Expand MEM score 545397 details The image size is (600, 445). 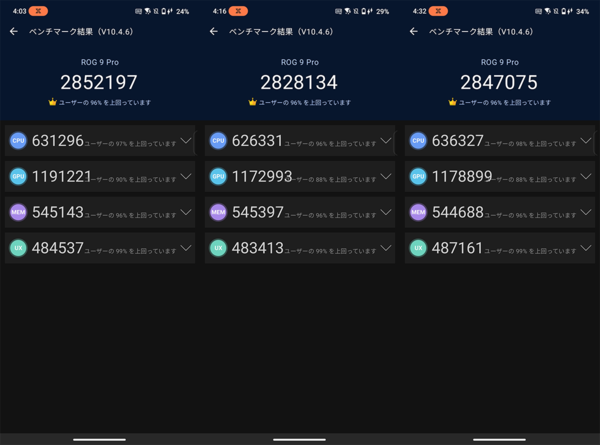[x=386, y=212]
